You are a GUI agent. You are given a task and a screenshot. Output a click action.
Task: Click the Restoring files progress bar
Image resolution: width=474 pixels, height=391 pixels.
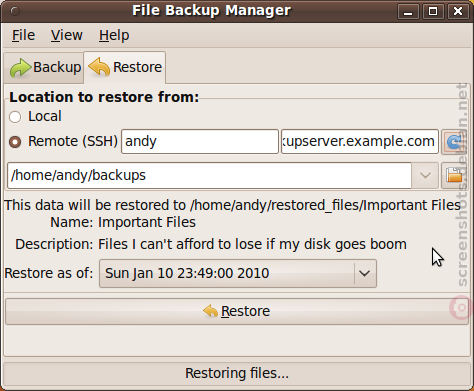tap(237, 374)
